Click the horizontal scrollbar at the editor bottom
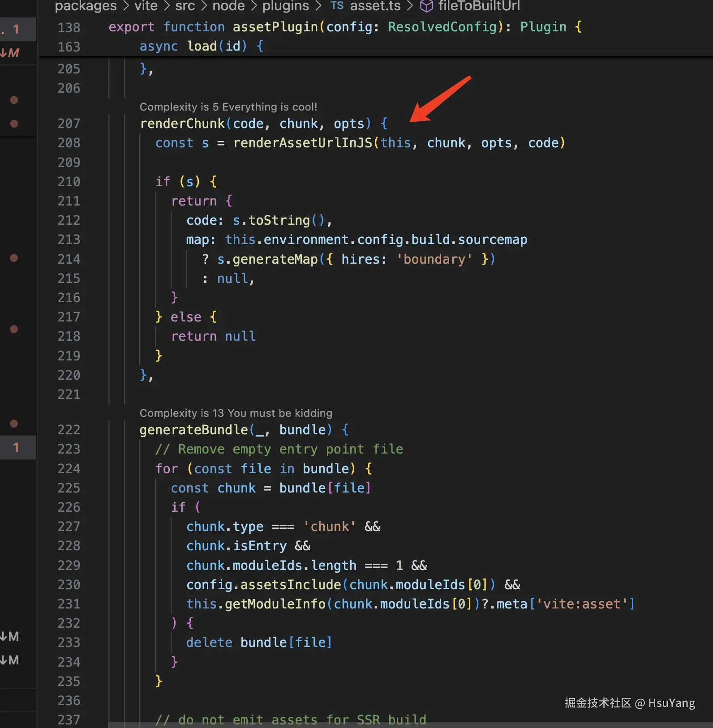The width and height of the screenshot is (713, 728). pos(411,724)
